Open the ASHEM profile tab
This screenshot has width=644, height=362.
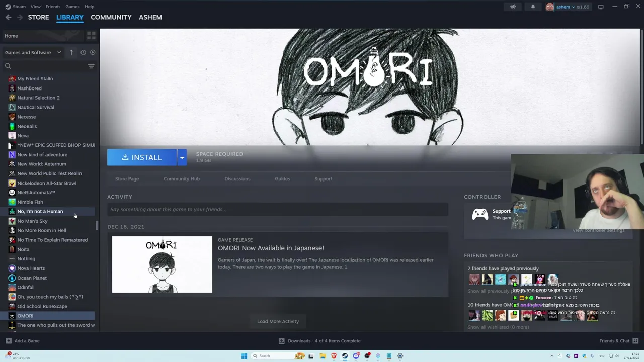(x=150, y=17)
